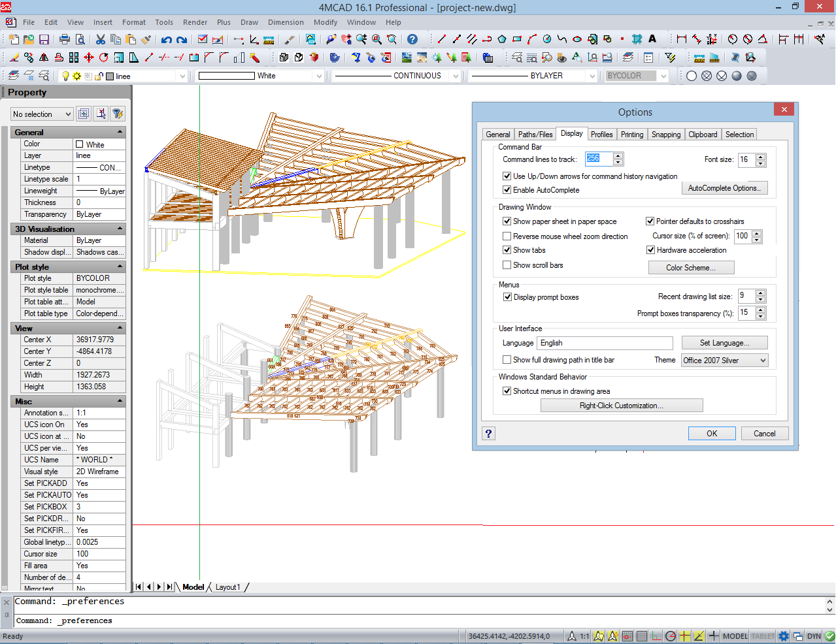Screen dimensions: 836x644
Task: Switch to the Profiles tab in Options
Action: click(601, 135)
